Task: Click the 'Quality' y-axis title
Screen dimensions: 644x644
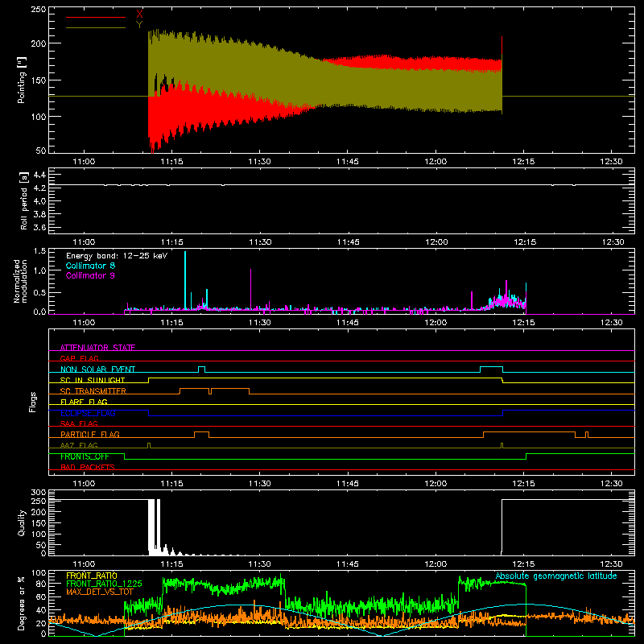Action: (x=22, y=522)
